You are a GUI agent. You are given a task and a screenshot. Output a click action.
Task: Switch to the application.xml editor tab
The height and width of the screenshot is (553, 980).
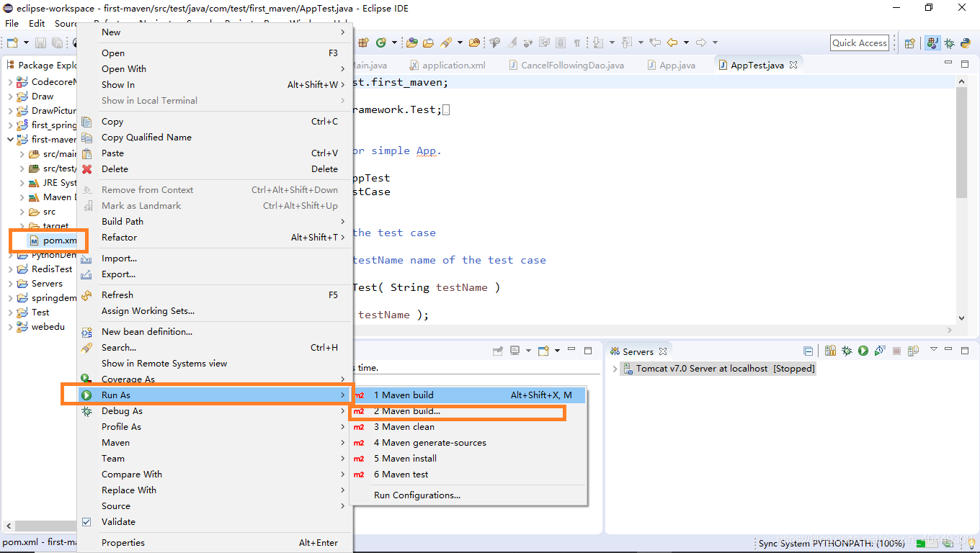[x=446, y=65]
